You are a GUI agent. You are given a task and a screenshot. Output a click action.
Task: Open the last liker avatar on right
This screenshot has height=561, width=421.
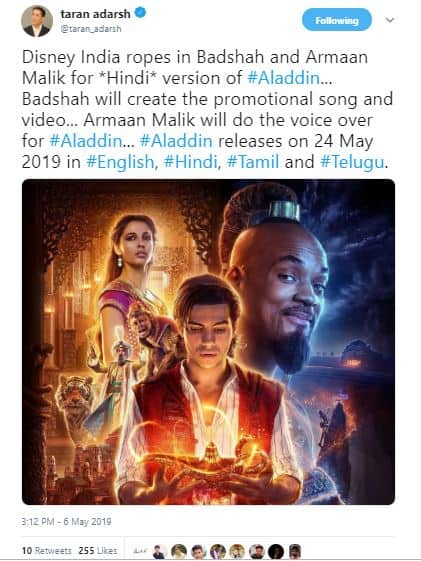click(295, 551)
